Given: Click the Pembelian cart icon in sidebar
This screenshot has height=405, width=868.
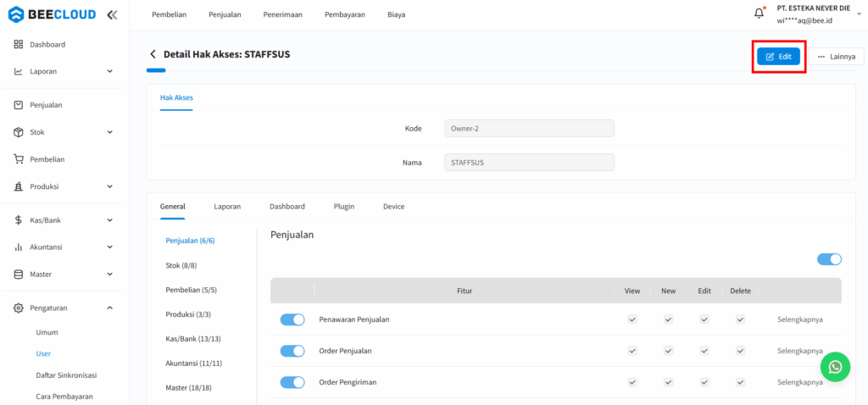Looking at the screenshot, I should click(x=19, y=159).
